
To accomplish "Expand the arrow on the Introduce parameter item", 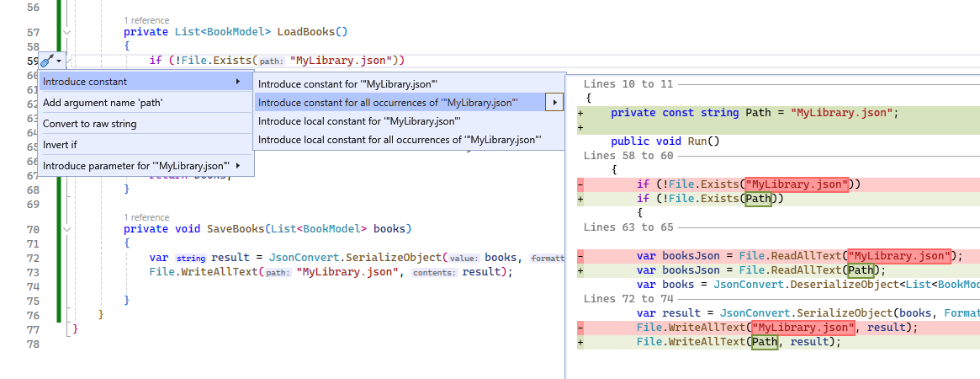I will (x=238, y=166).
